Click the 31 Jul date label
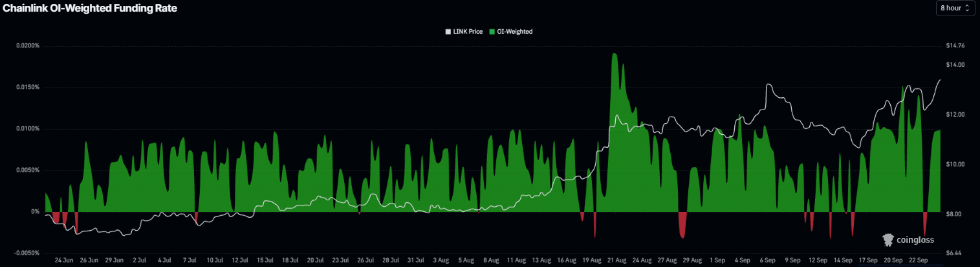This screenshot has height=267, width=980. pyautogui.click(x=415, y=260)
